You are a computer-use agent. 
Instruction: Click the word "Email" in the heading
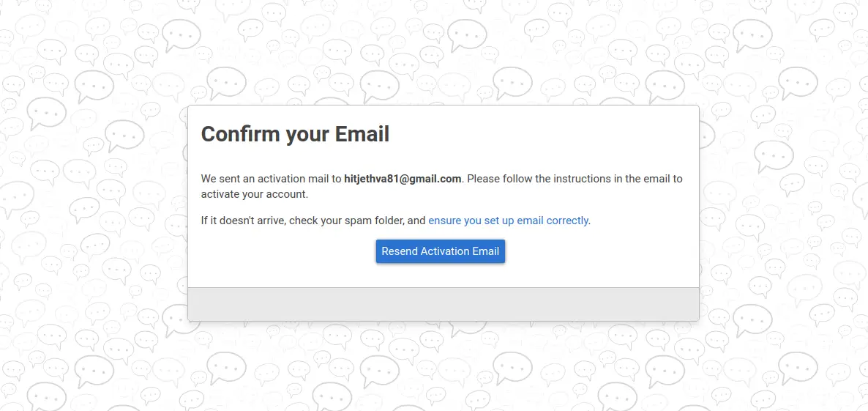click(362, 135)
